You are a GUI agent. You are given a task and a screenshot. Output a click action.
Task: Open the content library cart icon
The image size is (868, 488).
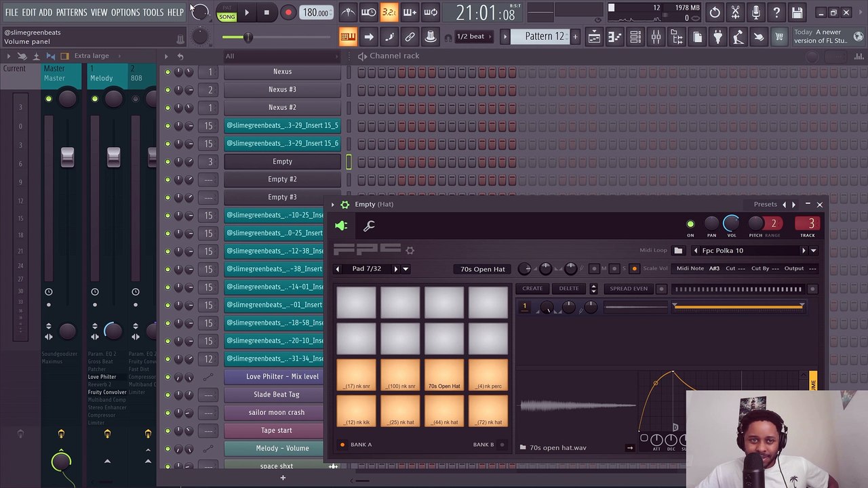(x=779, y=37)
